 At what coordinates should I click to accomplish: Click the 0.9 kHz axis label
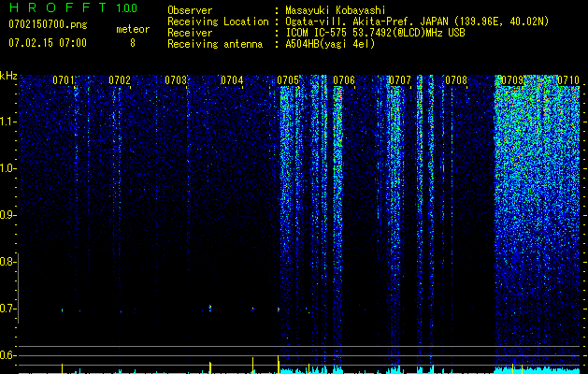(7, 215)
